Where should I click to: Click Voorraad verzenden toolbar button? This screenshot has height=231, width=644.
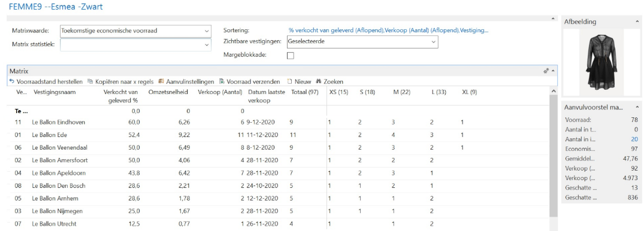point(250,81)
